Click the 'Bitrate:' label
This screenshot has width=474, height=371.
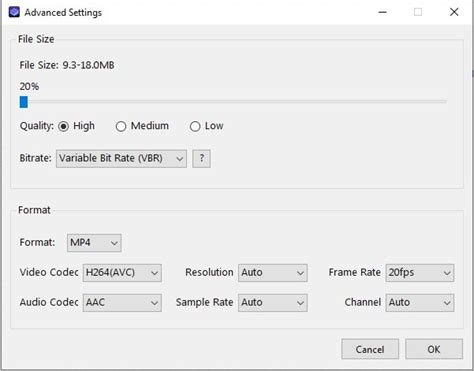tap(35, 158)
